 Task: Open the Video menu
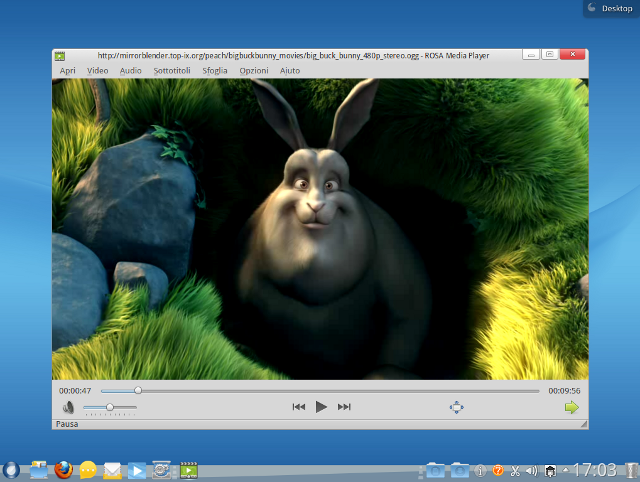(x=98, y=71)
